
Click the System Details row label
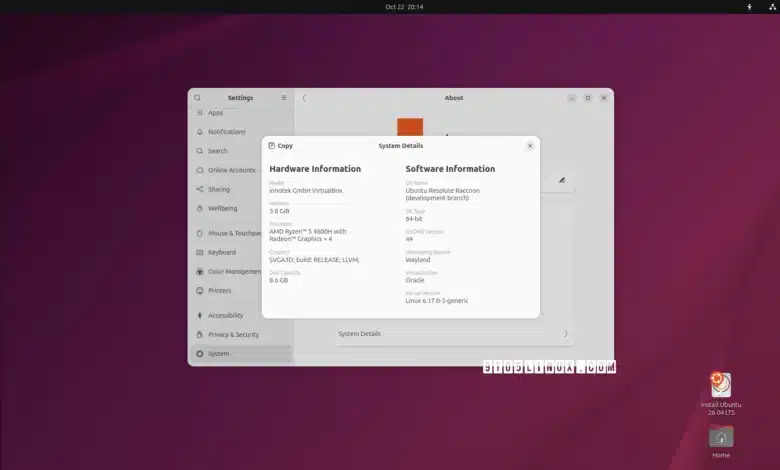pos(359,334)
